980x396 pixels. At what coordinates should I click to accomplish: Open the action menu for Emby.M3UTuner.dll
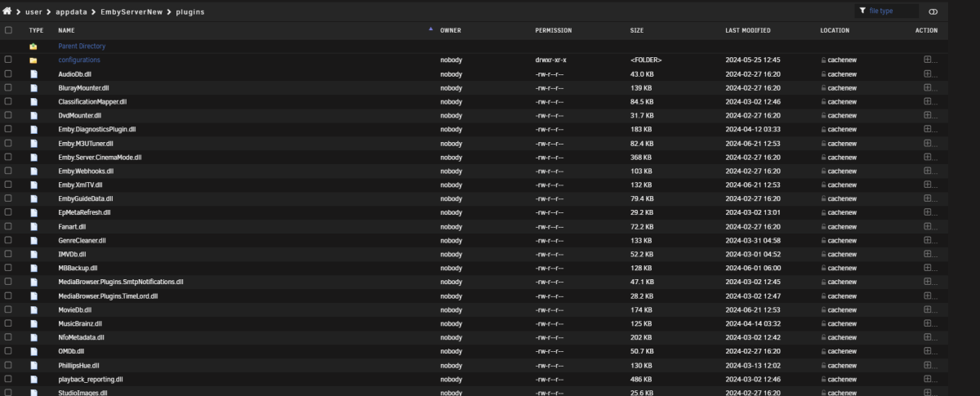(x=927, y=144)
